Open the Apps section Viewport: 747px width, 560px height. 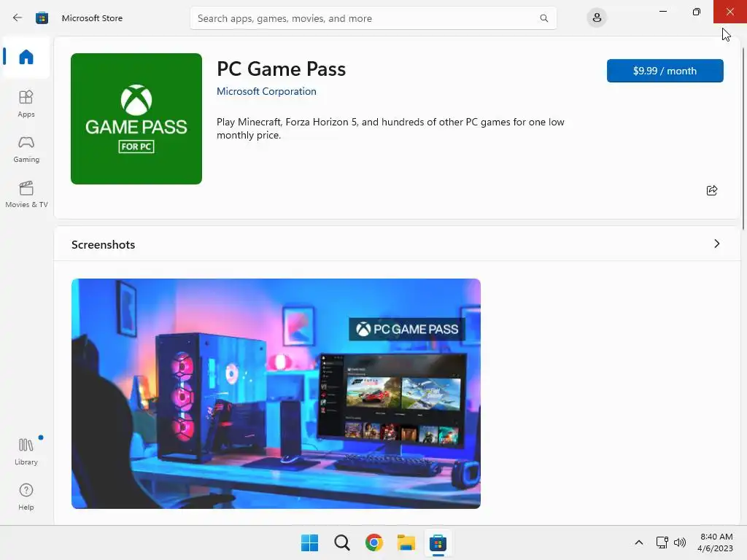26,104
